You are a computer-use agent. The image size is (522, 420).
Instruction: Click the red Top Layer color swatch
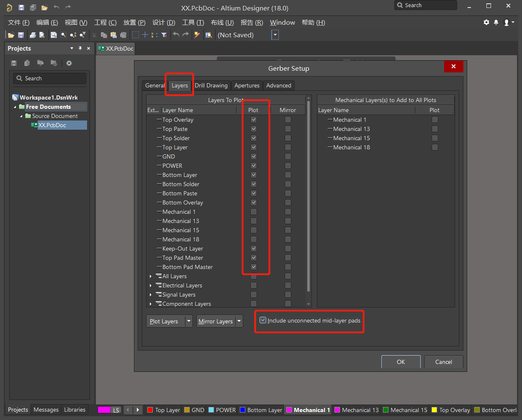150,410
